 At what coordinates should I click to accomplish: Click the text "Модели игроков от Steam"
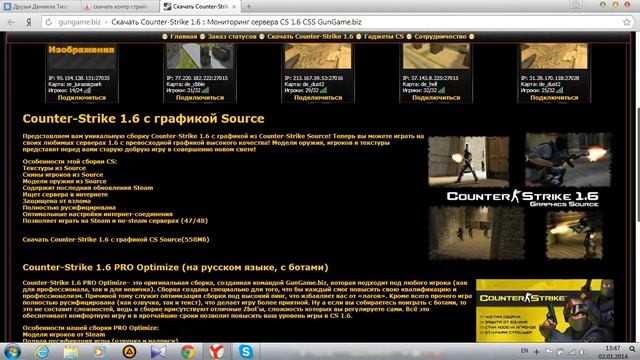(64, 334)
